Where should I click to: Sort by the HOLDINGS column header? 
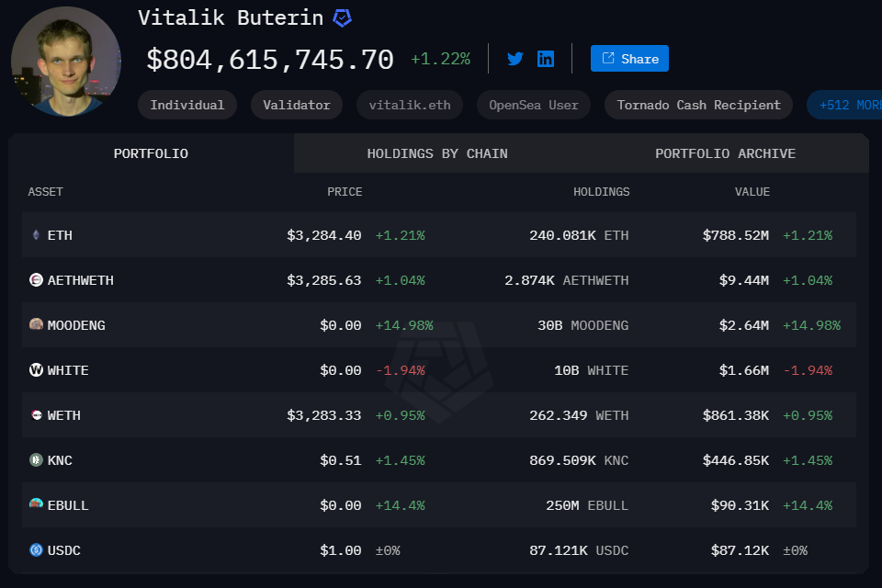601,192
